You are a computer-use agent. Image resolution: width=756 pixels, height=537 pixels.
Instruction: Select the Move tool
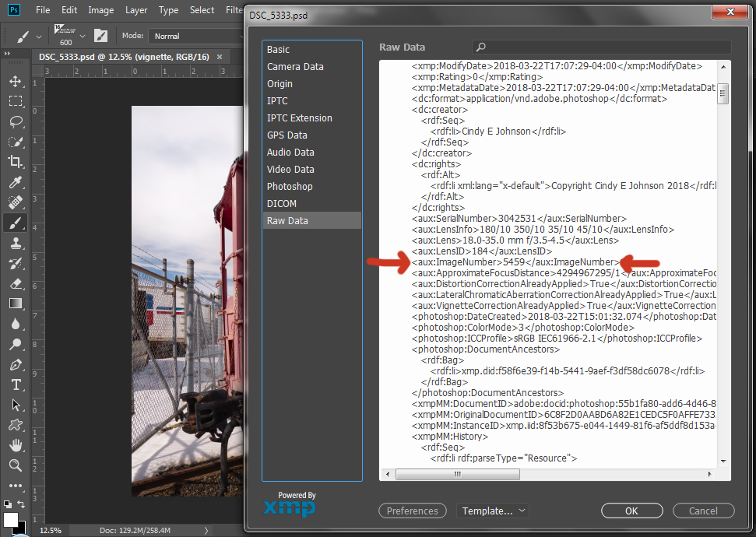point(16,82)
